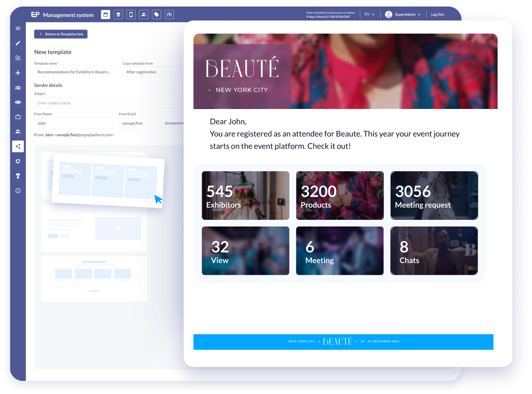The height and width of the screenshot is (394, 532).
Task: Open the speedometer dashboard icon
Action: pyautogui.click(x=169, y=15)
